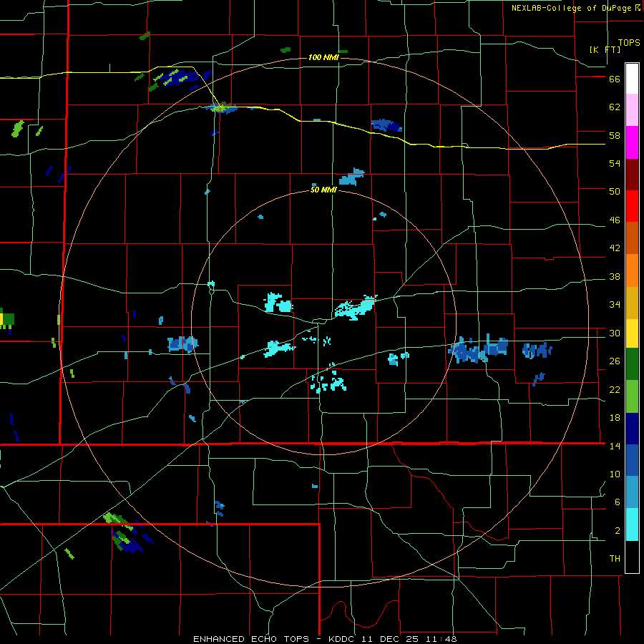Click the bright red legend band
644x644 pixels.
tap(632, 206)
